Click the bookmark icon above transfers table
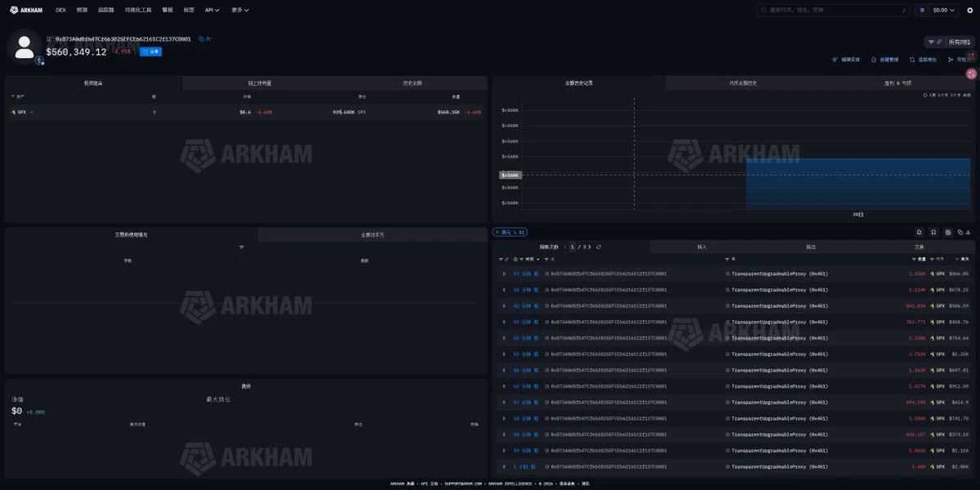The width and height of the screenshot is (980, 490). point(934,232)
